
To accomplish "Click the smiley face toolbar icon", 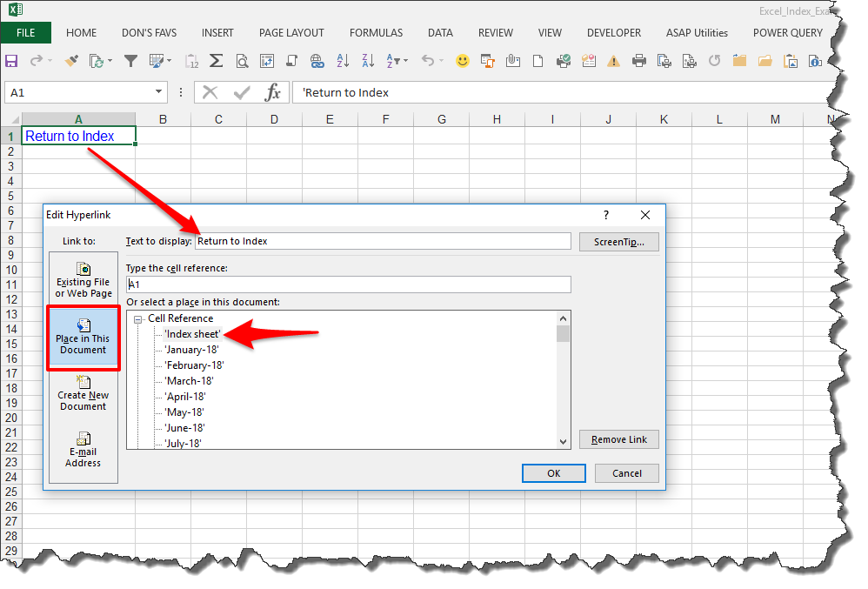I will [x=463, y=61].
